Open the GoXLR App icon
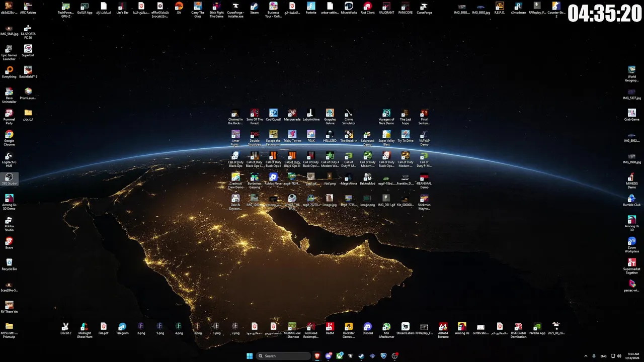Screen dimensions: 644x362 coord(85,8)
